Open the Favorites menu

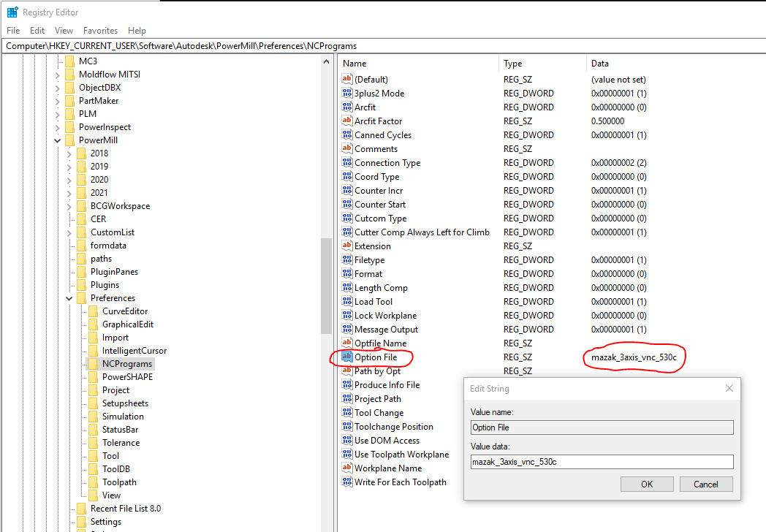[x=100, y=30]
